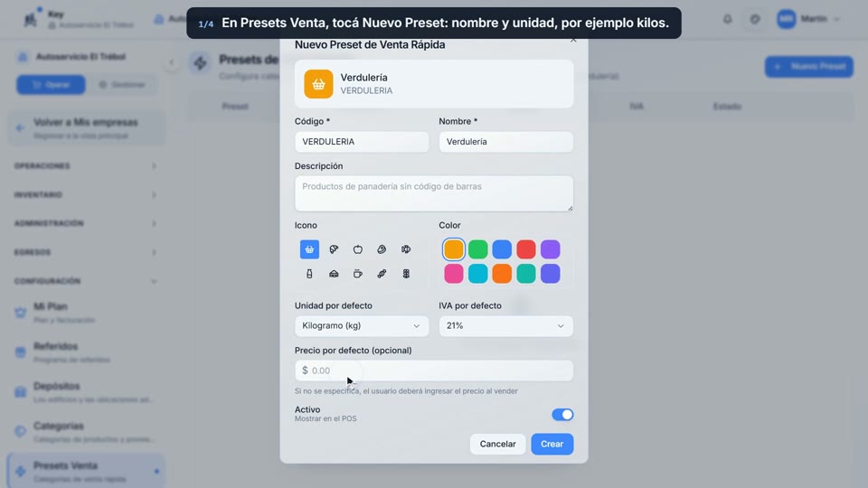Select the pink color swatch

453,274
